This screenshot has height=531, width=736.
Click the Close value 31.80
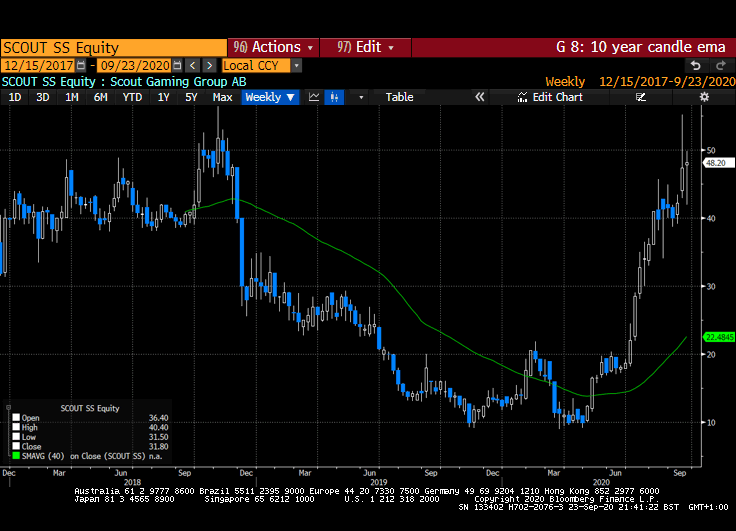tap(158, 446)
